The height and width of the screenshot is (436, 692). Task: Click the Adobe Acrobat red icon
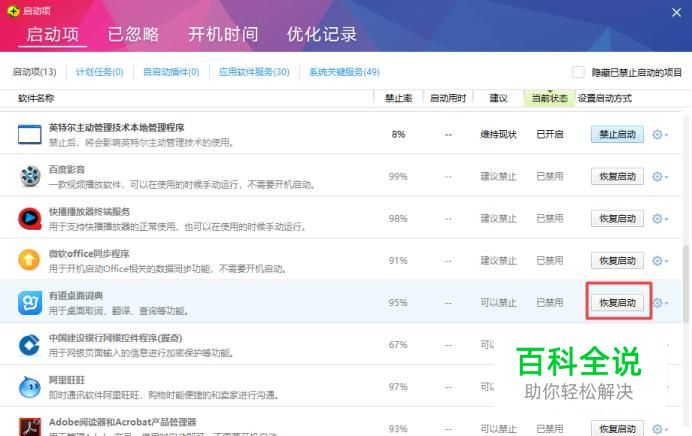(x=30, y=427)
